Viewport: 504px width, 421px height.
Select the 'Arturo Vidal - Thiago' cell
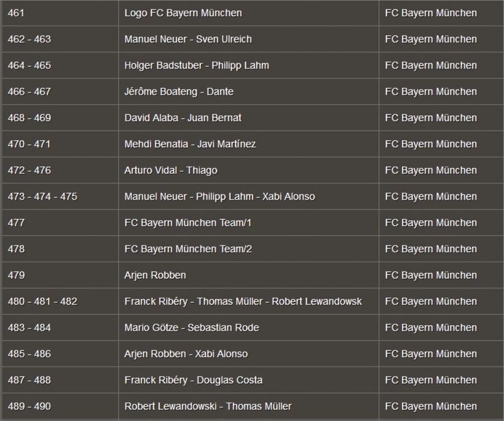pyautogui.click(x=171, y=170)
